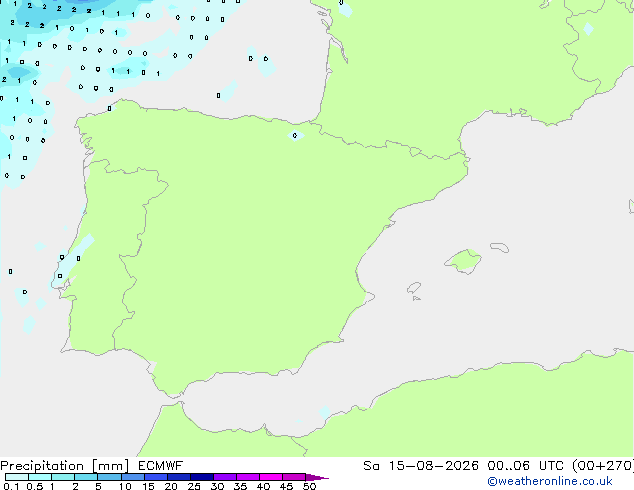The height and width of the screenshot is (490, 634).
Task: Click the '25' legend value
Action: point(194,486)
